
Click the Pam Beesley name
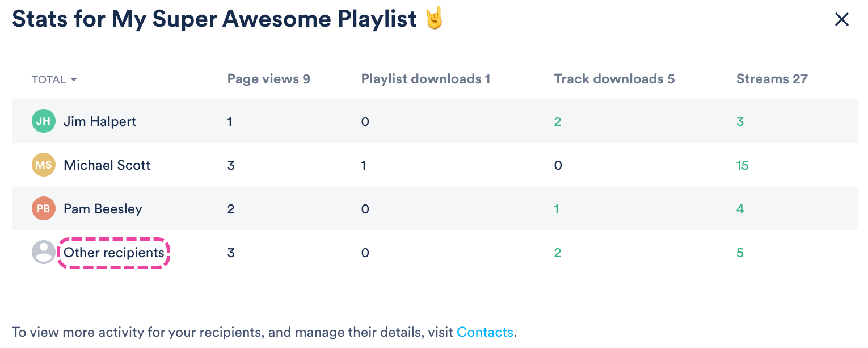[x=103, y=208]
